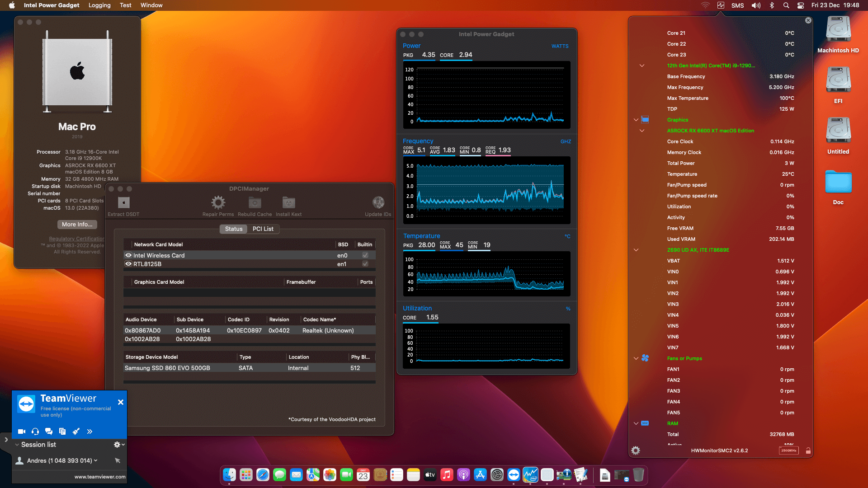Toggle eye icon for Intel Wireless Card

click(x=128, y=255)
